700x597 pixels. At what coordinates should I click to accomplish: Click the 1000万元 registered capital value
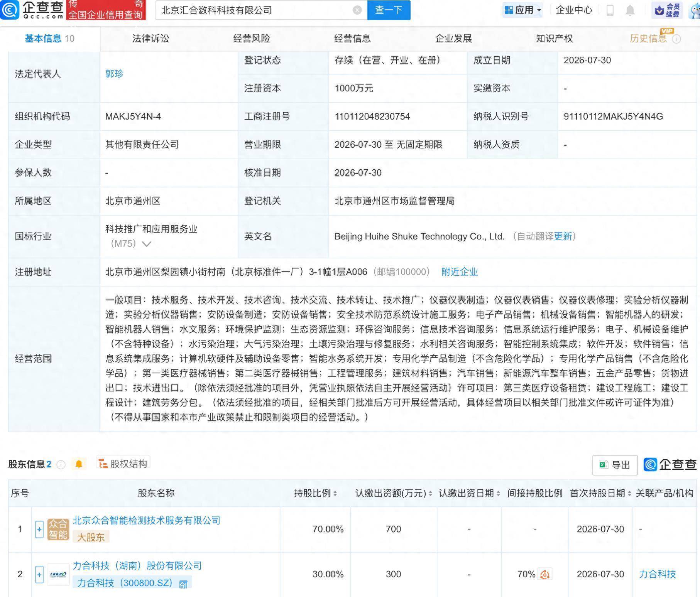(354, 88)
